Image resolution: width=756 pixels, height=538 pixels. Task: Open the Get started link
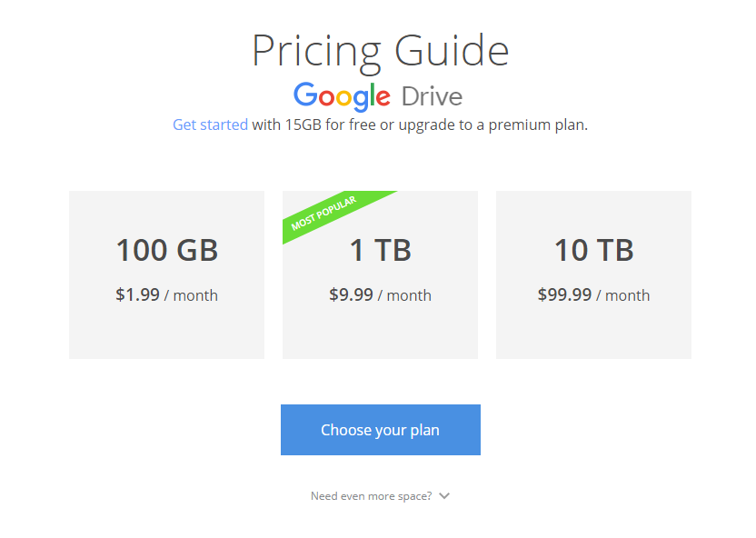[210, 125]
